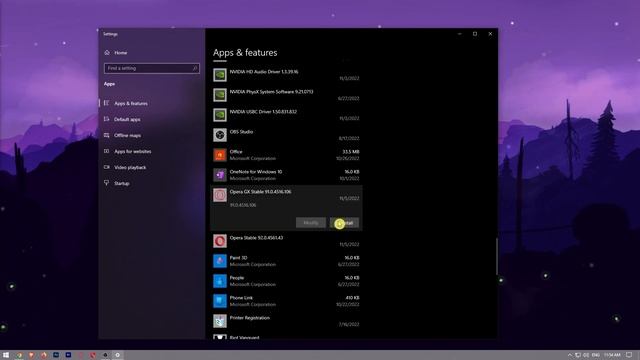Click the Opera Stable app icon
The height and width of the screenshot is (360, 640).
(x=220, y=241)
